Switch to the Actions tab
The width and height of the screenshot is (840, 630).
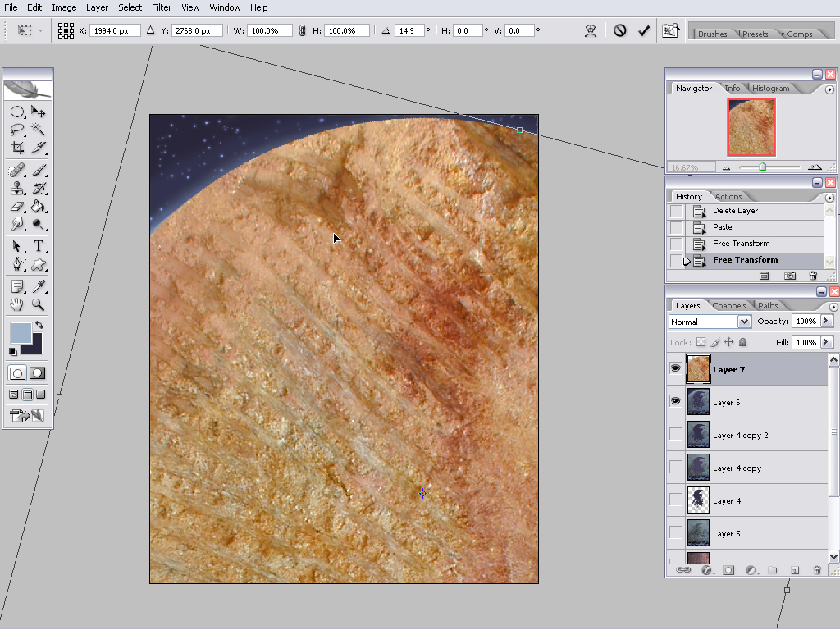728,197
